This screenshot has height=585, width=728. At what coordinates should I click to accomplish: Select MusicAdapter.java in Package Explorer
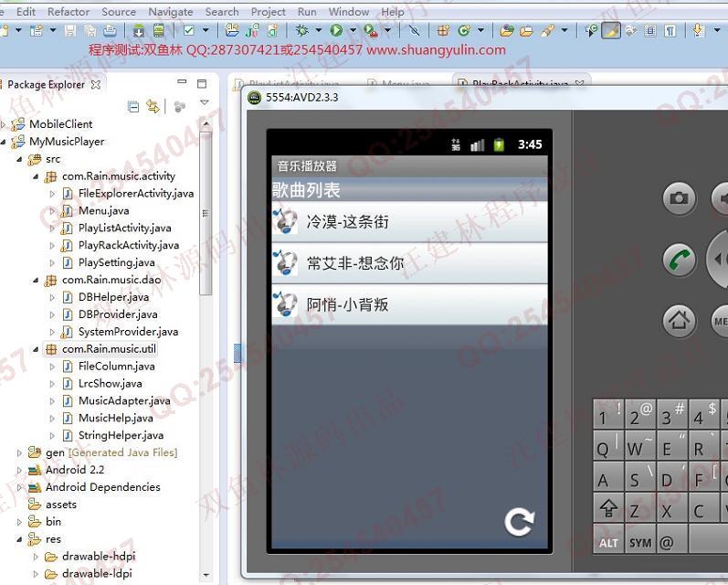(x=124, y=400)
